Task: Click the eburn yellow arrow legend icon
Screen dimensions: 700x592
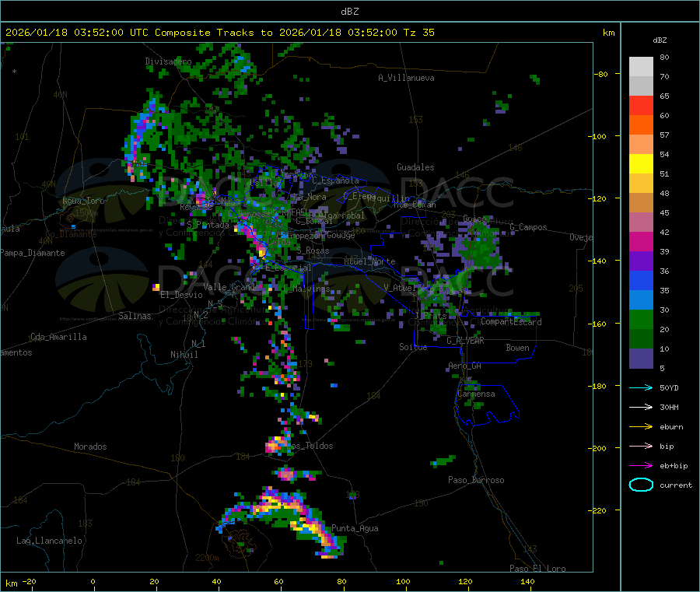Action: click(x=641, y=427)
